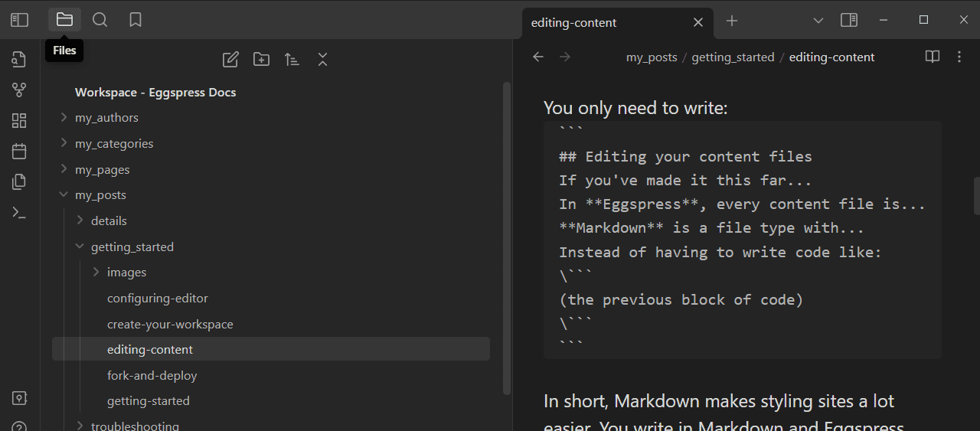Click editing-content breadcrumb title
This screenshot has height=431, width=980.
coord(831,57)
